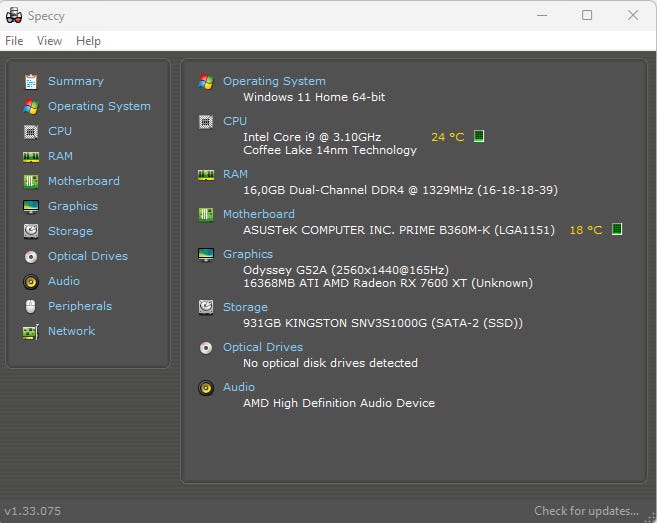657x523 pixels.
Task: Click the Check for updates link
Action: tap(586, 511)
